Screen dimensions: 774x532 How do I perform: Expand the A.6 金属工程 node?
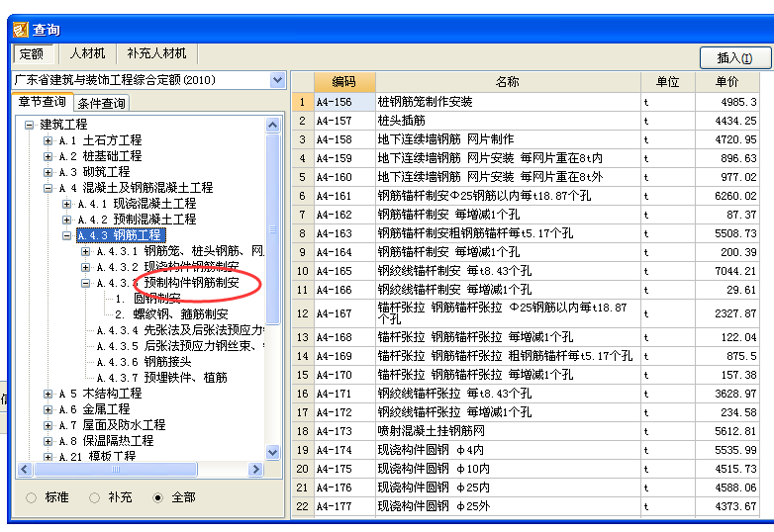(x=48, y=409)
